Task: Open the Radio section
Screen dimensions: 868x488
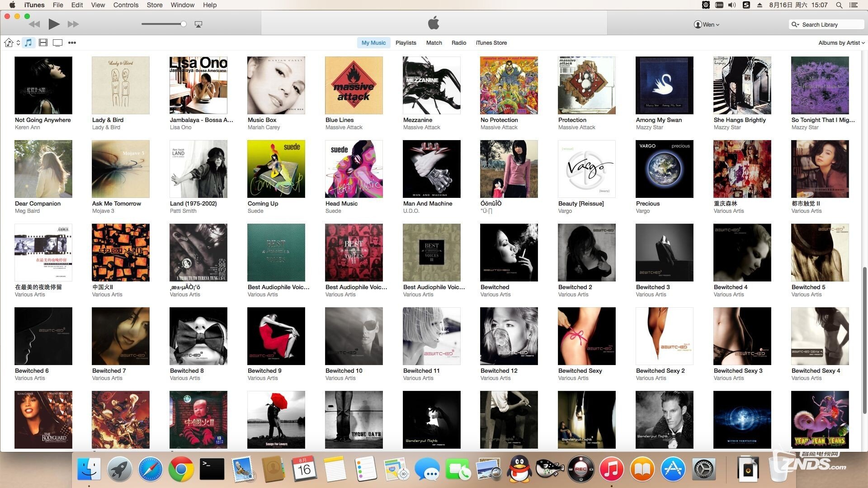Action: (458, 43)
